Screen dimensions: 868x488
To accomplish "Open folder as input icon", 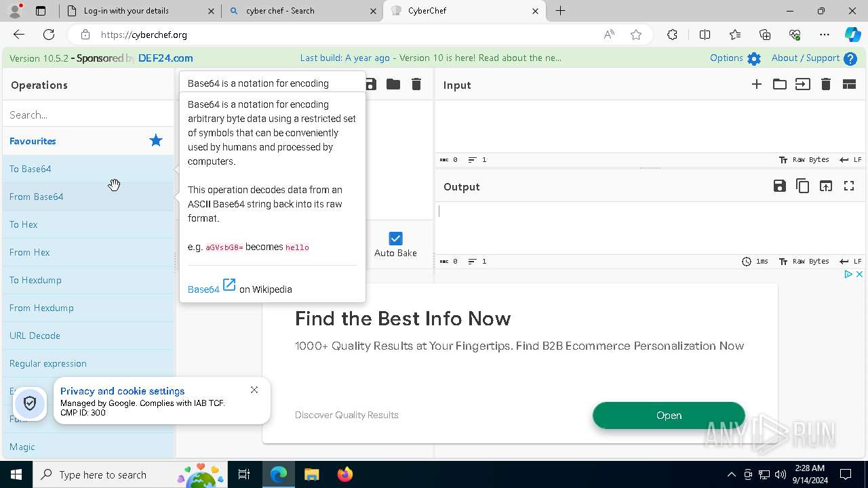I will click(x=780, y=84).
